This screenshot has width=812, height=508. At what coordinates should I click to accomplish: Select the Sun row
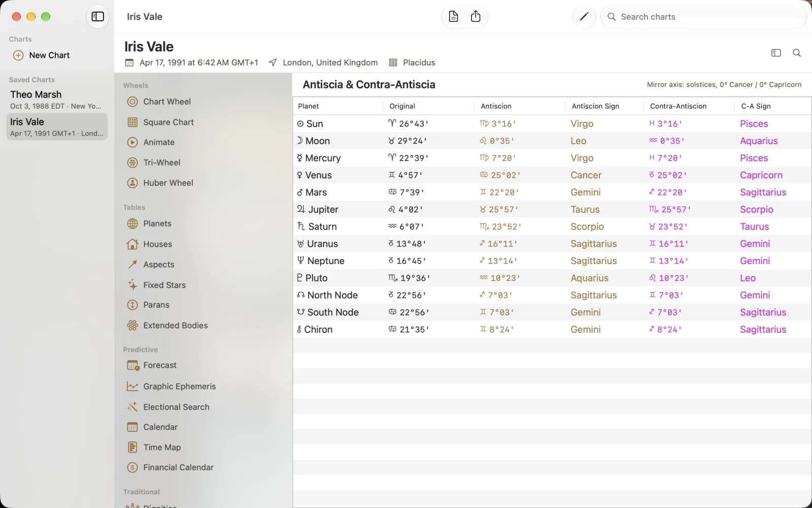click(552, 123)
